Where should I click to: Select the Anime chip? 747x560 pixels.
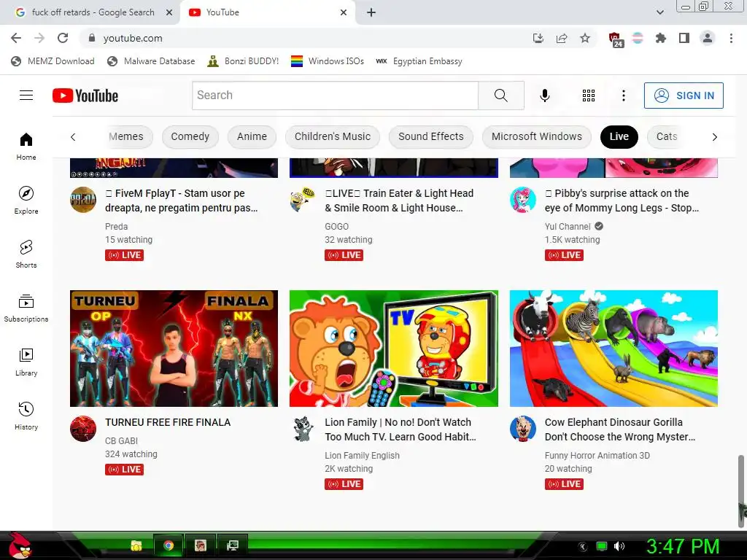click(252, 136)
